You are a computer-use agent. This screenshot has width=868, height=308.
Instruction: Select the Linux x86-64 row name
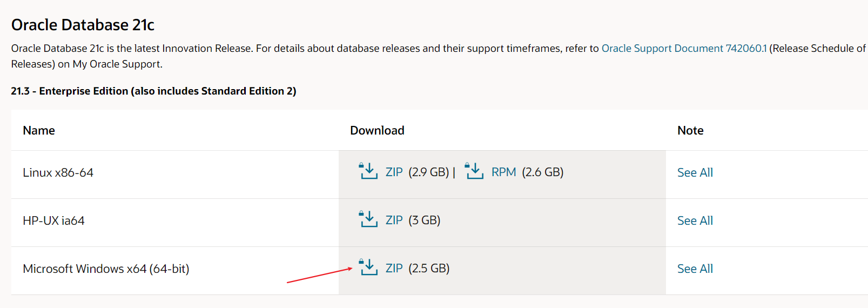(x=58, y=172)
